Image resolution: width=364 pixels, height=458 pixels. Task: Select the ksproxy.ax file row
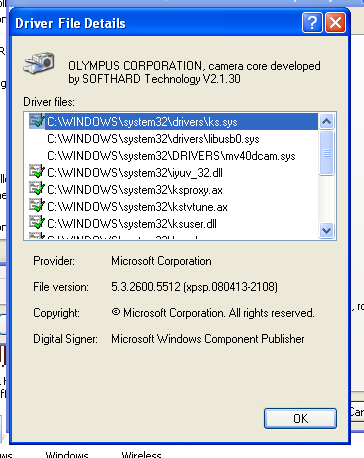point(135,190)
